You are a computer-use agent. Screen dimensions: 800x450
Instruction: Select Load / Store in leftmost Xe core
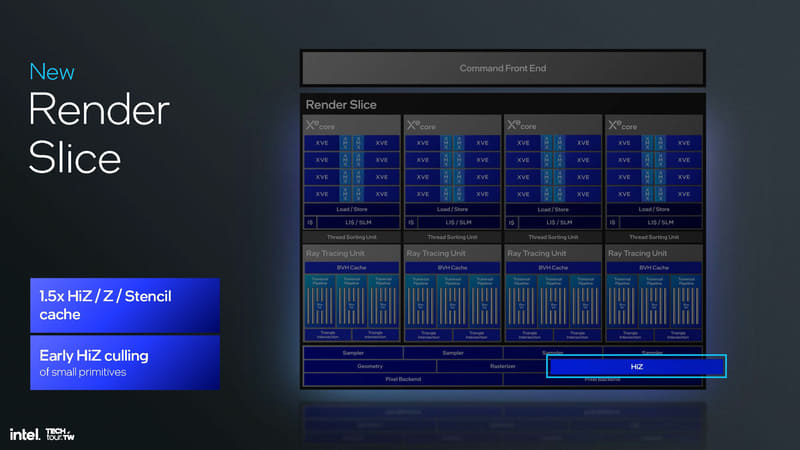[x=352, y=209]
